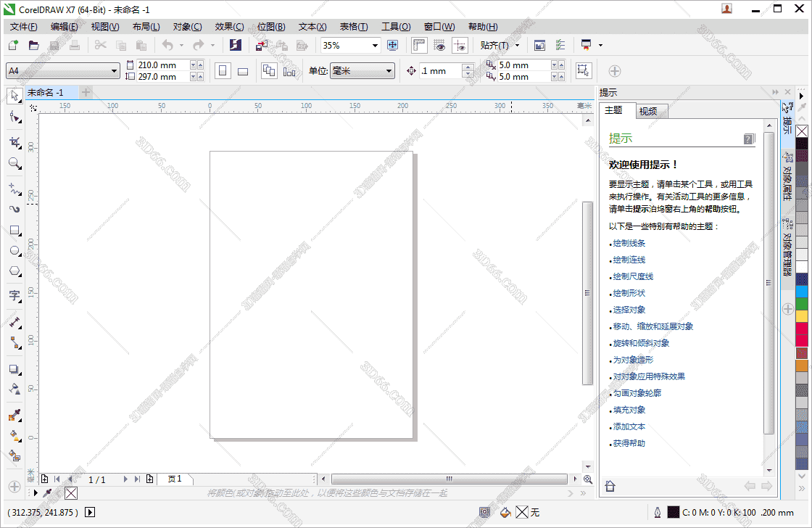The width and height of the screenshot is (812, 528).
Task: Select the red color swatch
Action: [801, 327]
